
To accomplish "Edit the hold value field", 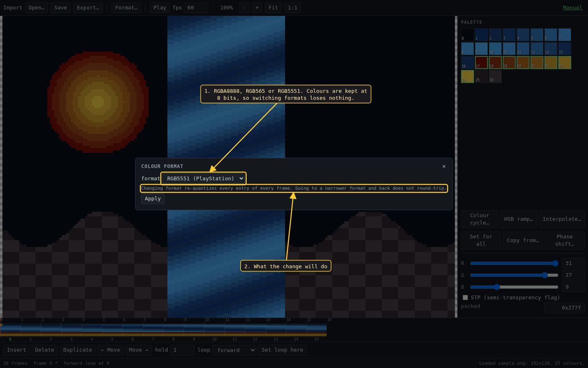I will coord(182,350).
